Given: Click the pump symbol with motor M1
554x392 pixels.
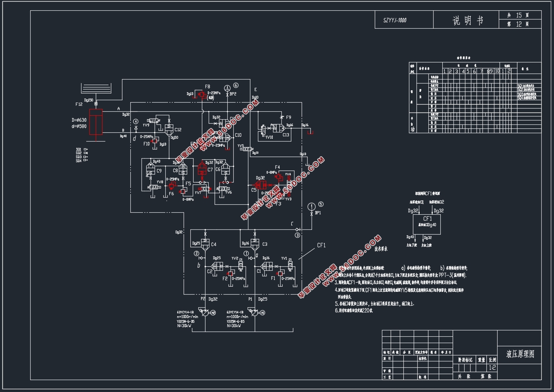Looking at the screenshot, I should [x=255, y=313].
